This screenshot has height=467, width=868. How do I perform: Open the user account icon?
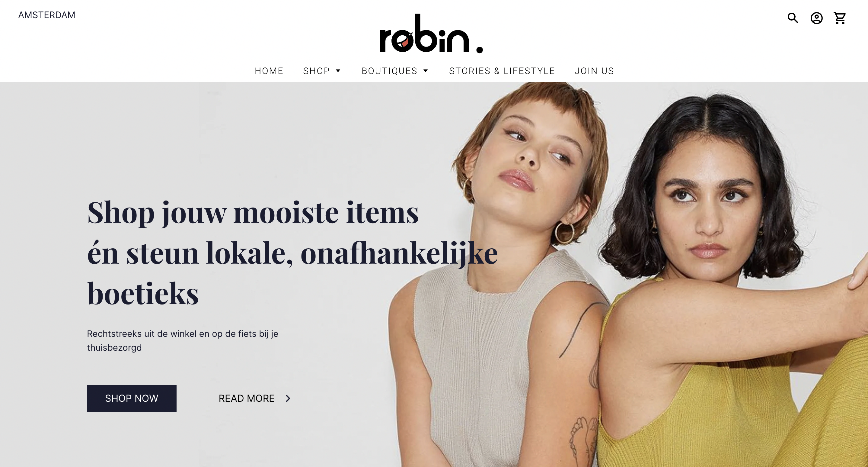pyautogui.click(x=816, y=18)
